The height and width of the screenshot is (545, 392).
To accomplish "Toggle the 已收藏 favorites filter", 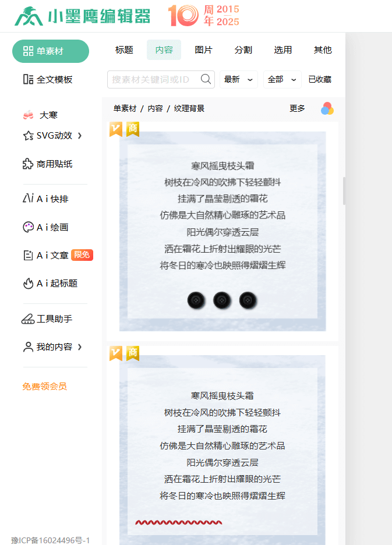I will (320, 79).
